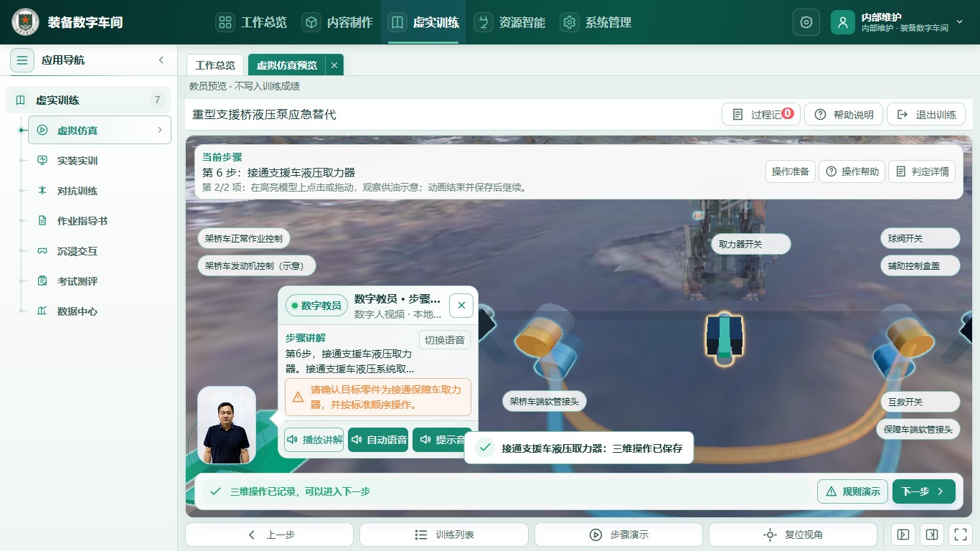Collapse the 应用导航 sidebar chevron
This screenshot has width=980, height=551.
click(161, 60)
